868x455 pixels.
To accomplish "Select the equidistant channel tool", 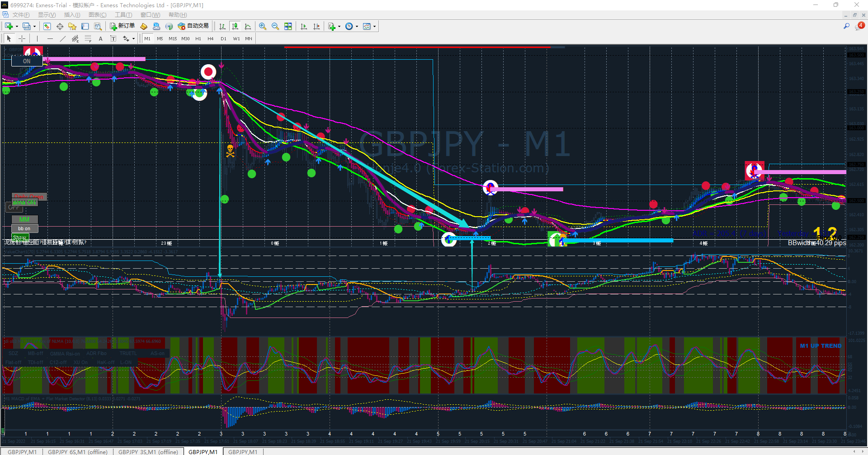I will pyautogui.click(x=75, y=38).
